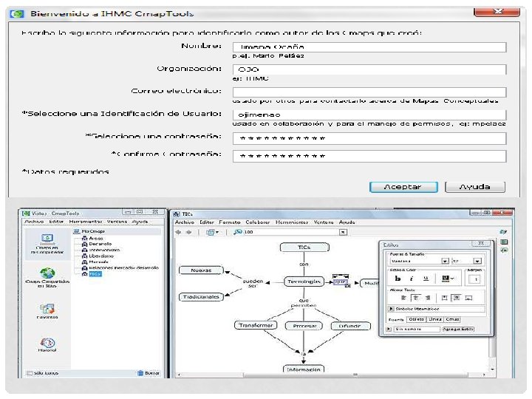The width and height of the screenshot is (532, 399).
Task: Open the font name dropdown in Estilos
Action: tap(445, 261)
